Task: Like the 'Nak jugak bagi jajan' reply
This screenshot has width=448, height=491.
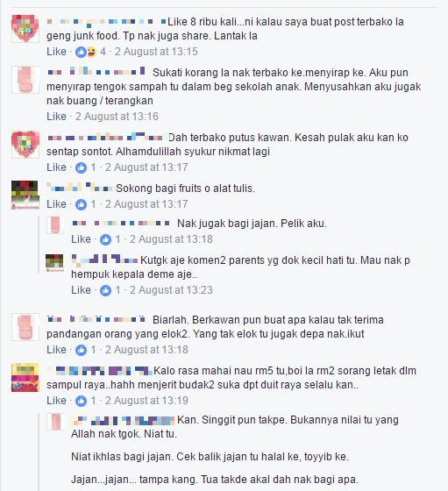Action: point(81,239)
